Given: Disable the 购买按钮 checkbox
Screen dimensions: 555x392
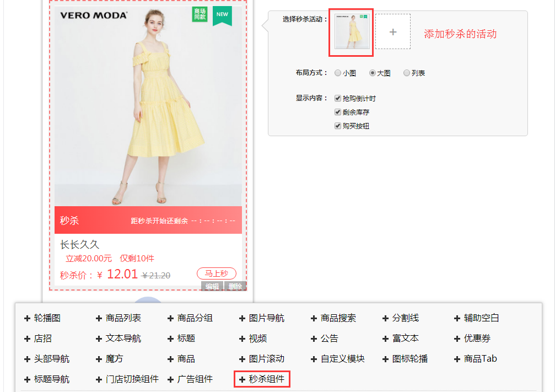Looking at the screenshot, I should pyautogui.click(x=338, y=126).
